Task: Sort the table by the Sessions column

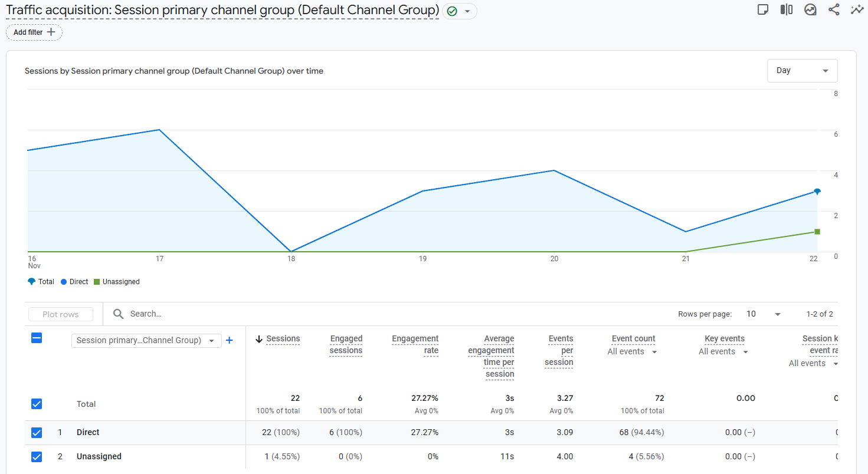Action: pos(283,338)
